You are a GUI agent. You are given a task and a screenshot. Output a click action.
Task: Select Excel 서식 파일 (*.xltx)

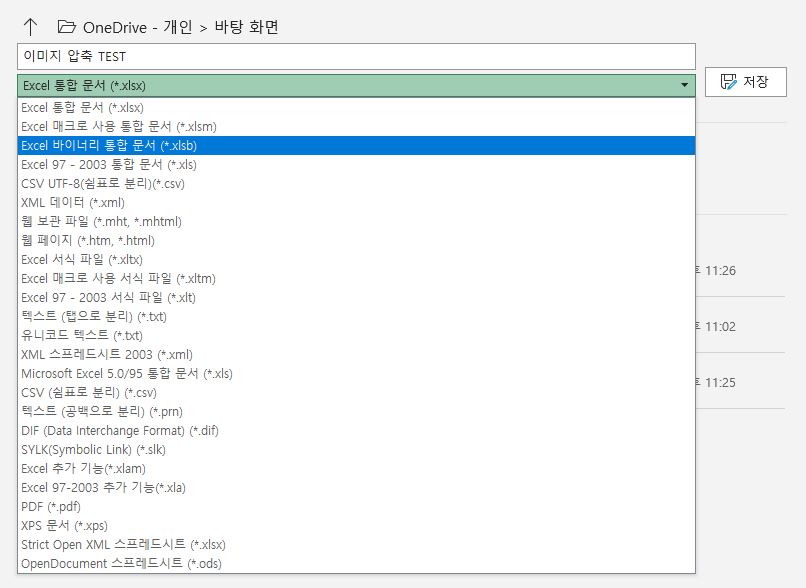pyautogui.click(x=356, y=260)
